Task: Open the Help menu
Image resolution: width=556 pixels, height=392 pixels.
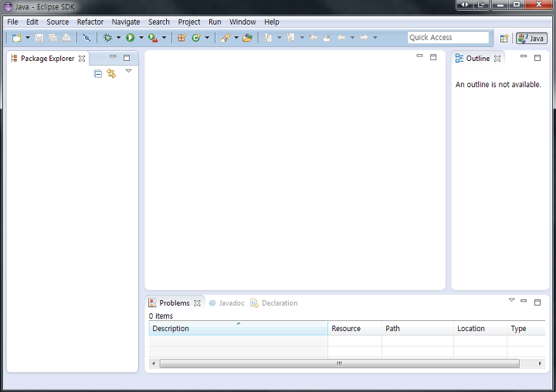Action: pyautogui.click(x=272, y=22)
